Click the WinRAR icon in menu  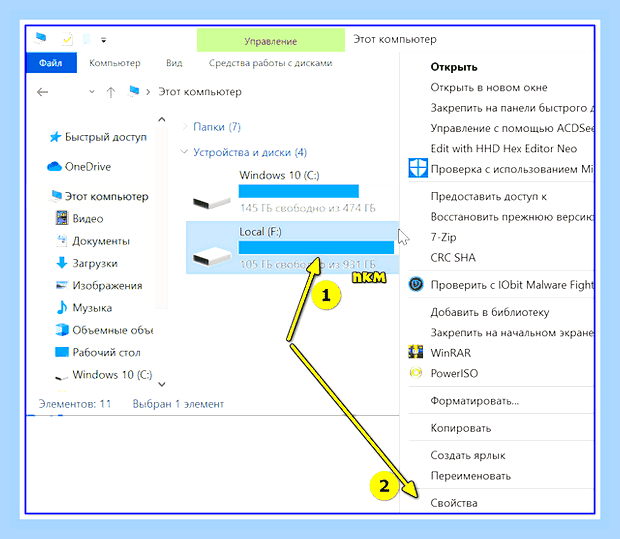[x=416, y=352]
